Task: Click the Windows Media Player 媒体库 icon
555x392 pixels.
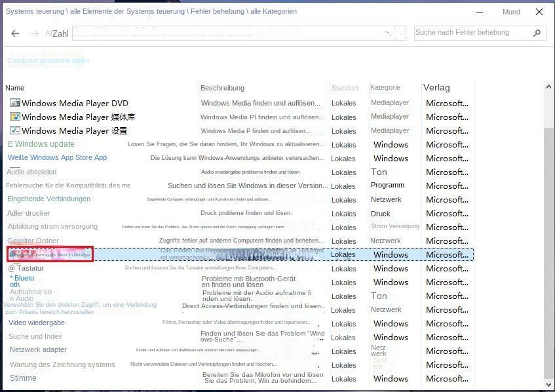Action: pos(15,117)
